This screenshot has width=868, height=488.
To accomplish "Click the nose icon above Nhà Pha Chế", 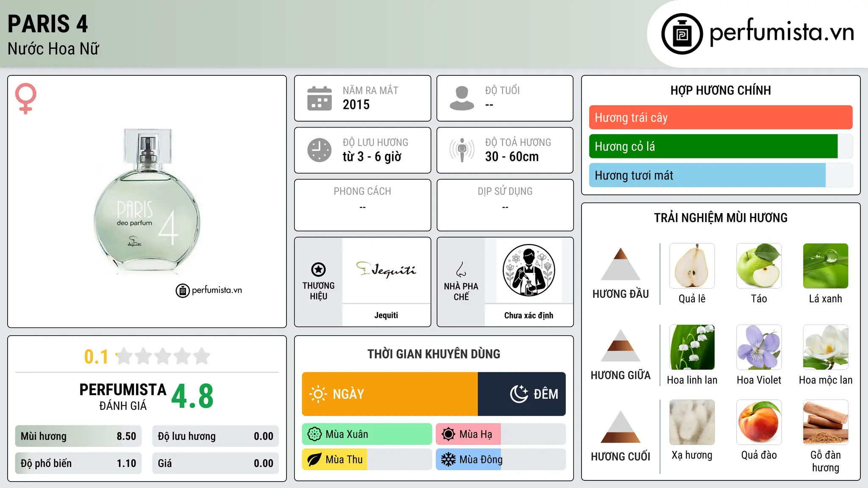I will tap(461, 269).
